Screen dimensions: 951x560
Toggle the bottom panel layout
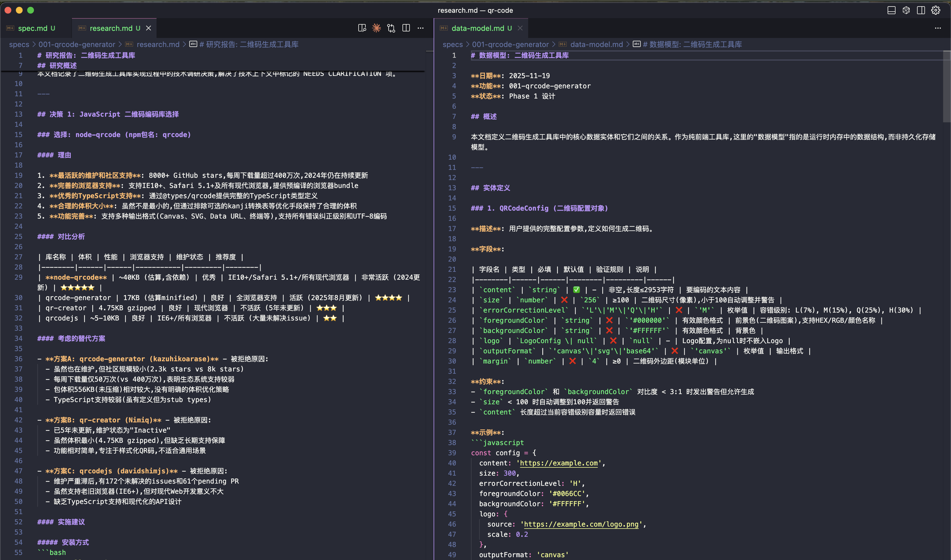[x=891, y=10]
